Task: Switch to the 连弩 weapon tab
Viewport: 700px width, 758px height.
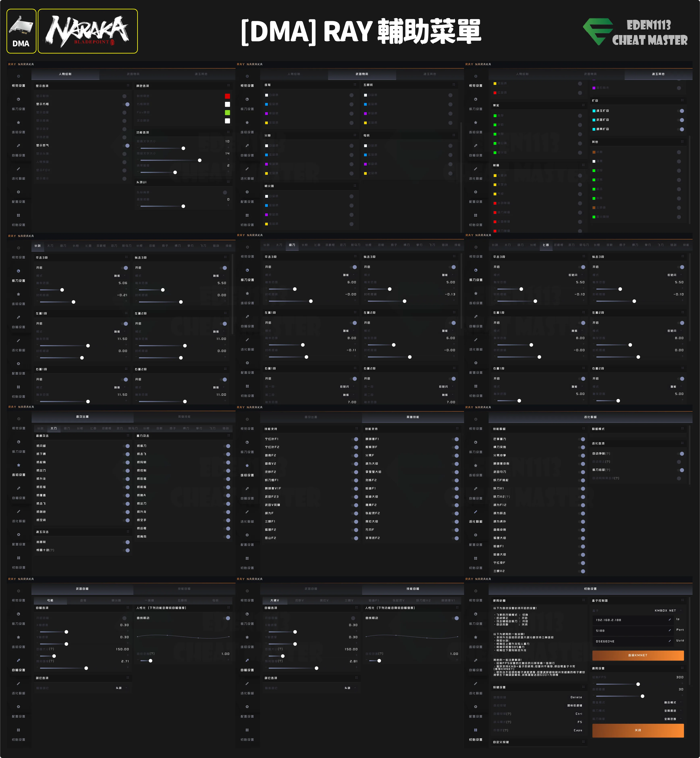Action: coord(83,600)
